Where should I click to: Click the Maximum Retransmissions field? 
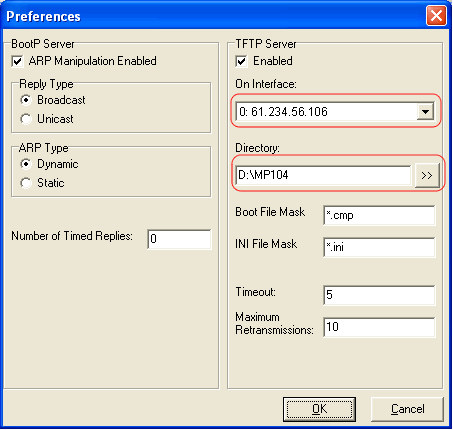point(379,327)
